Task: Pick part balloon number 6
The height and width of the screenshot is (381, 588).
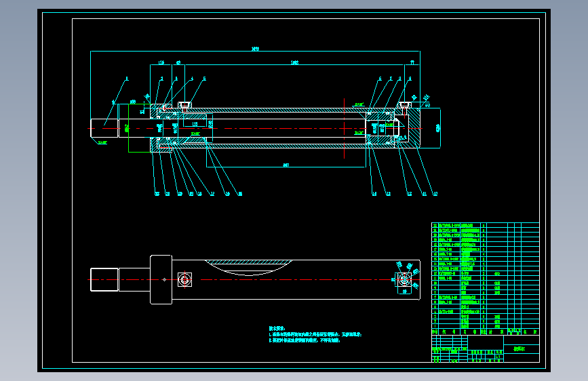Action: pyautogui.click(x=380, y=79)
